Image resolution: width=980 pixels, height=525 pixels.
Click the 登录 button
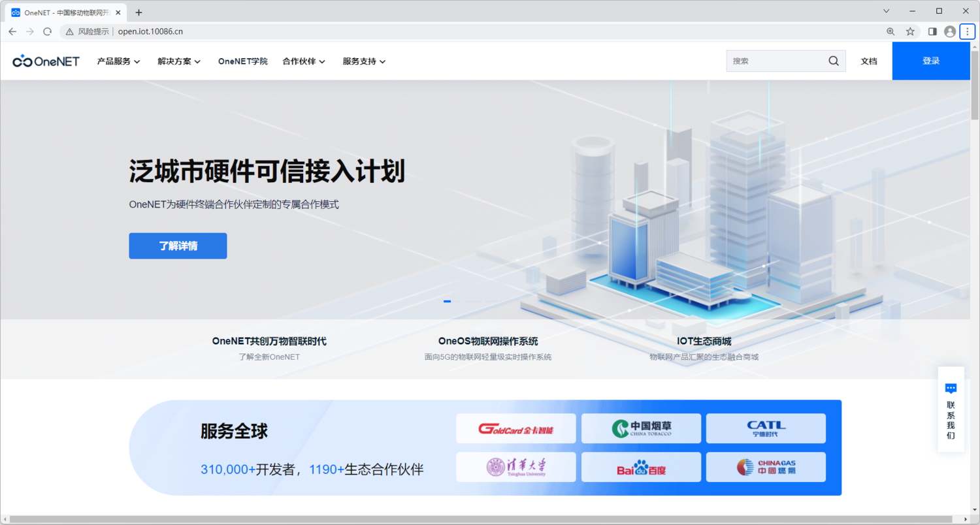[930, 61]
